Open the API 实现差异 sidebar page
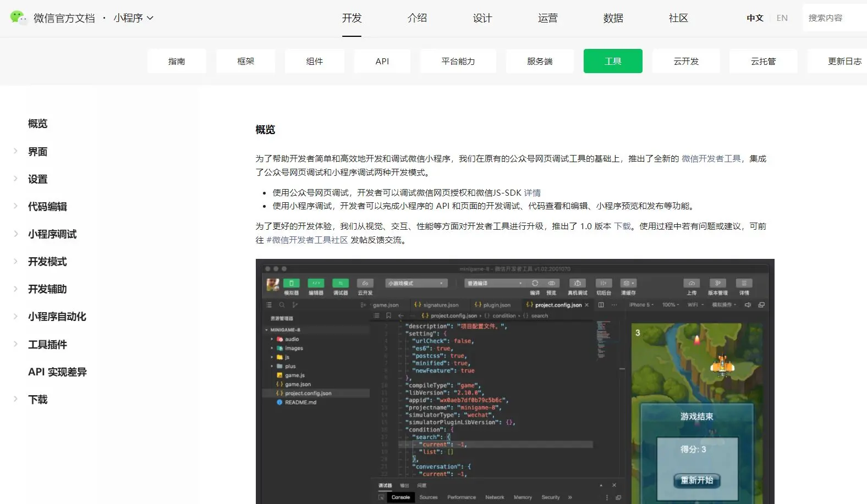 coord(57,372)
